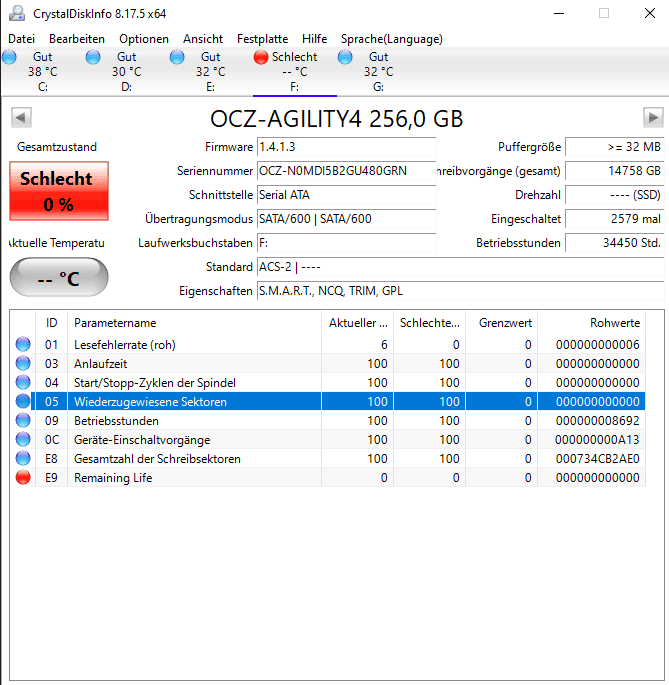
Task: Select the blue status orb for drive D:
Action: pyautogui.click(x=93, y=57)
